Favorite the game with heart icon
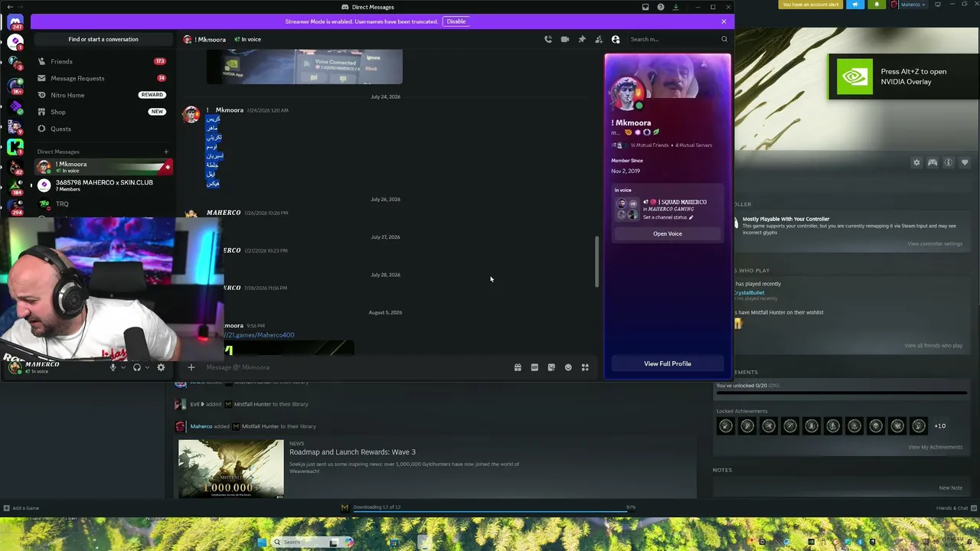Image resolution: width=980 pixels, height=551 pixels. click(965, 162)
